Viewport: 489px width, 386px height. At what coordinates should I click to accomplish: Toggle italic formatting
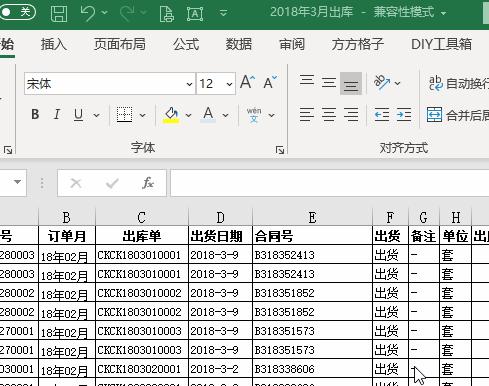(57, 115)
